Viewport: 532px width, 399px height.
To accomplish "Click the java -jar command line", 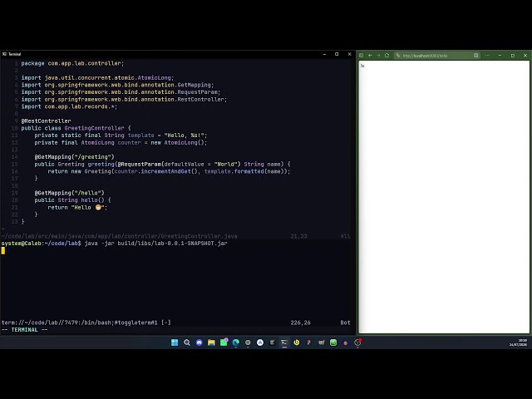I will tap(155, 244).
